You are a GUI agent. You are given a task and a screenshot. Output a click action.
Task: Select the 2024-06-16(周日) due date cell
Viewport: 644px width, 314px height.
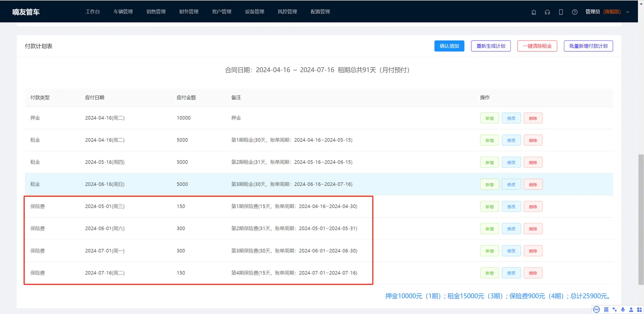coord(105,184)
